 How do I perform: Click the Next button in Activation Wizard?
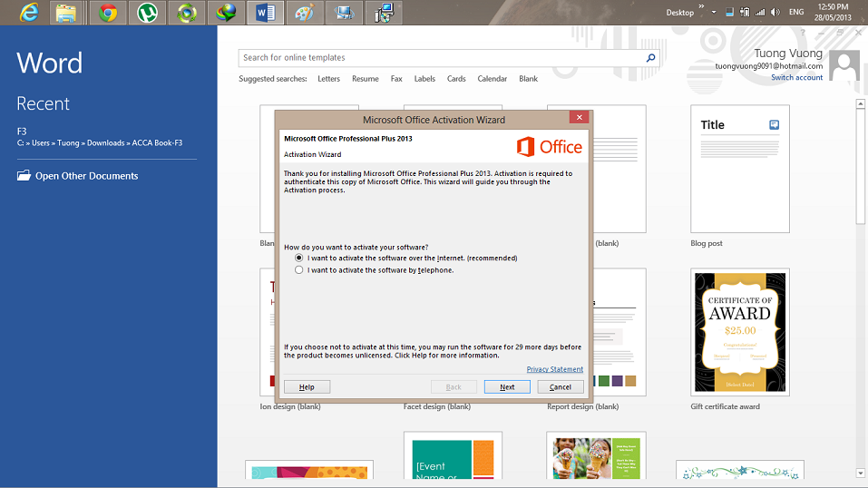click(x=507, y=386)
